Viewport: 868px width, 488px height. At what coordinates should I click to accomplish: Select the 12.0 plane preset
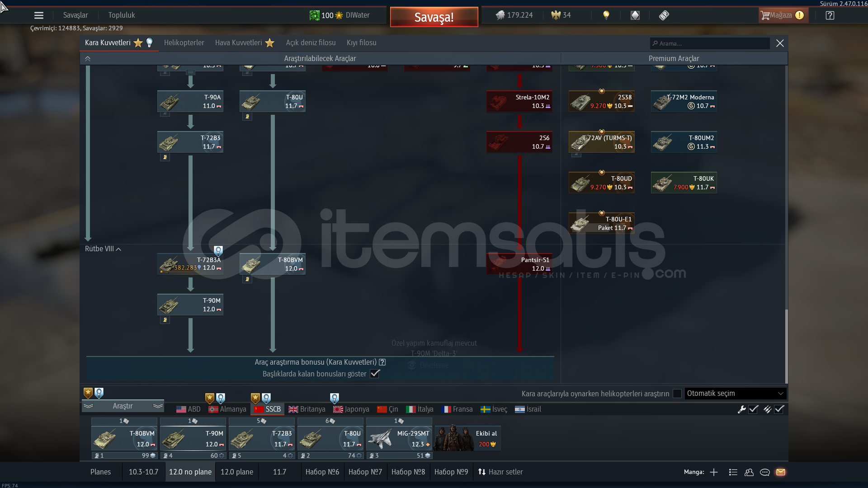237,472
